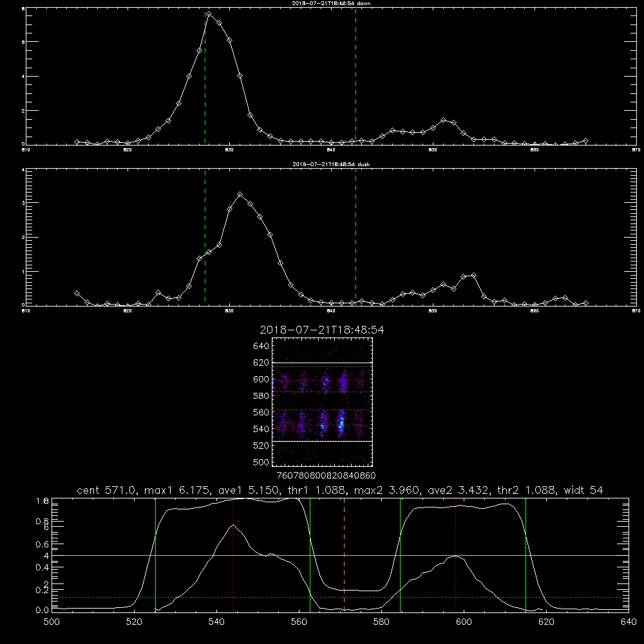Click the timestamp title above the spectral image
Image resolution: width=644 pixels, height=644 pixels.
[322, 330]
